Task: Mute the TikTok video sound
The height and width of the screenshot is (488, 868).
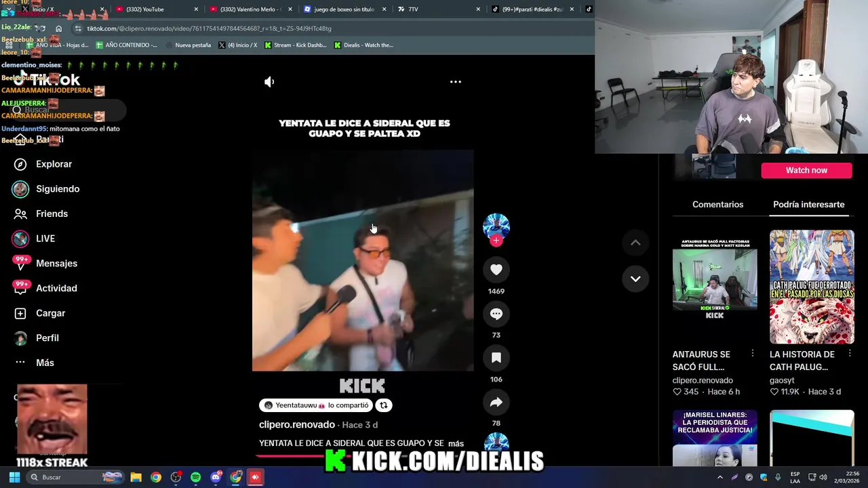Action: (269, 82)
